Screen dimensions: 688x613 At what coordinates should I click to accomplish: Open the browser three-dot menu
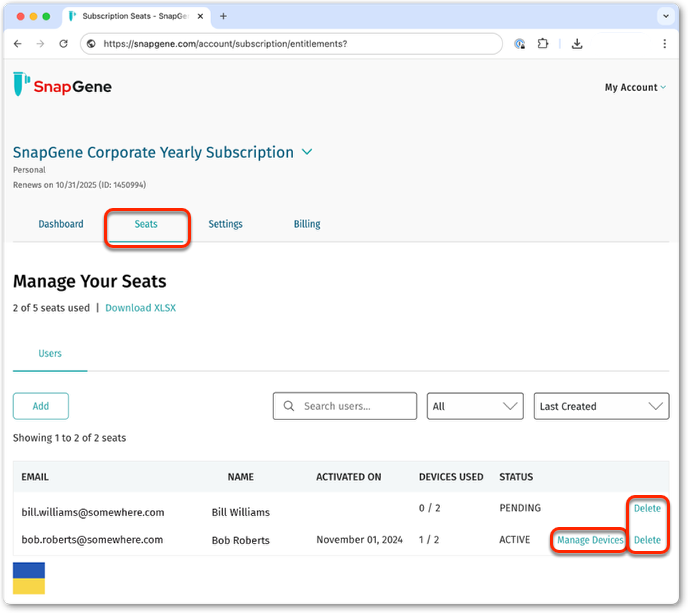pyautogui.click(x=664, y=43)
